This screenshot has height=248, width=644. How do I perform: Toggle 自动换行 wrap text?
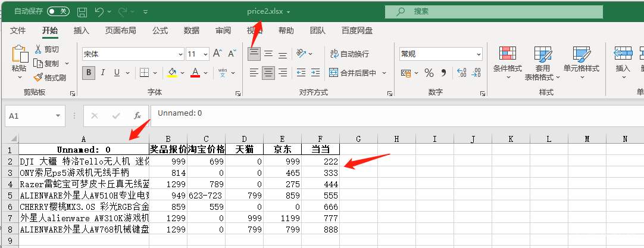pyautogui.click(x=349, y=54)
